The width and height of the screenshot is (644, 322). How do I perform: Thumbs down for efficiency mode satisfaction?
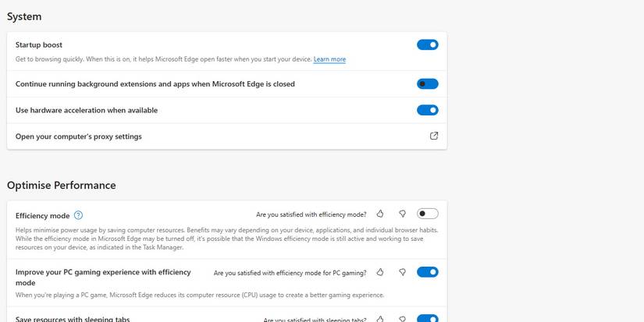402,214
